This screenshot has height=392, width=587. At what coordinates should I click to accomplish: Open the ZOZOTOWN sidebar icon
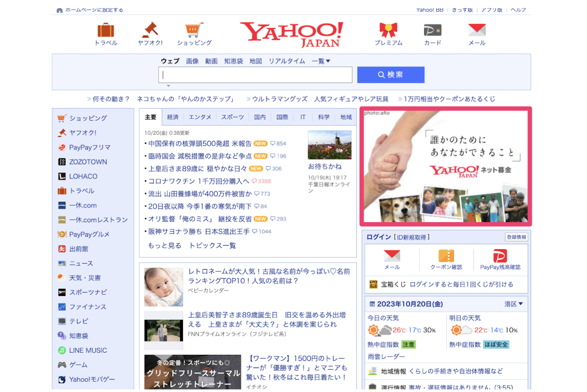coord(62,162)
